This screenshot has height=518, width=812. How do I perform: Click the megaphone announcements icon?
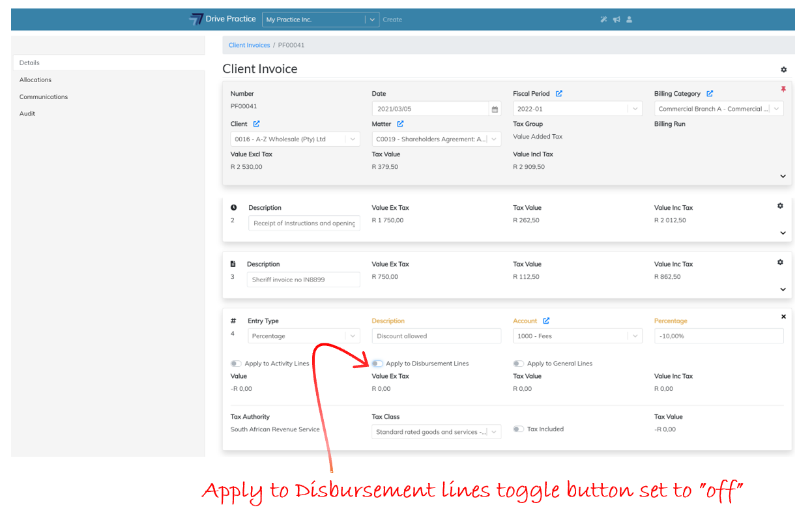pos(616,20)
